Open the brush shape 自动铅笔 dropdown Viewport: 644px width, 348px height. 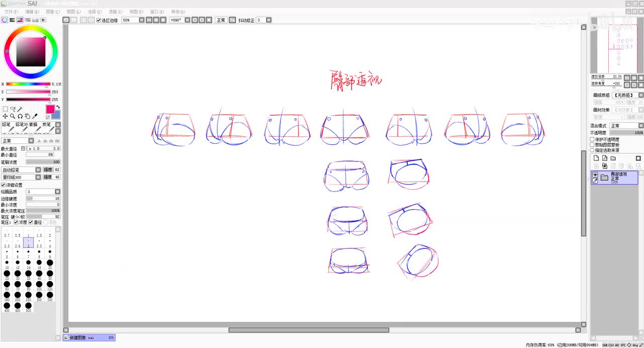pyautogui.click(x=38, y=170)
